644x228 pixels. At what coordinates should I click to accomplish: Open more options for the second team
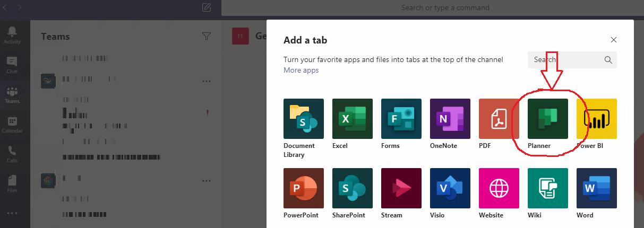click(x=207, y=180)
